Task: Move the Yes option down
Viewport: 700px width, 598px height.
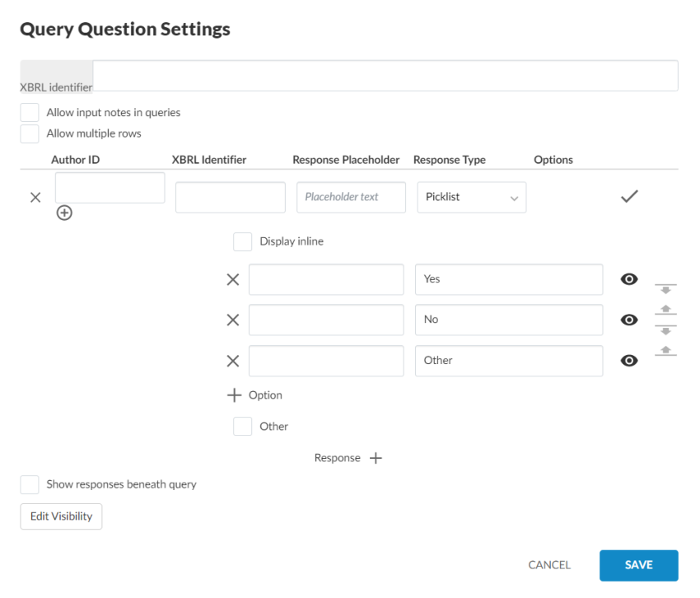Action: click(665, 289)
